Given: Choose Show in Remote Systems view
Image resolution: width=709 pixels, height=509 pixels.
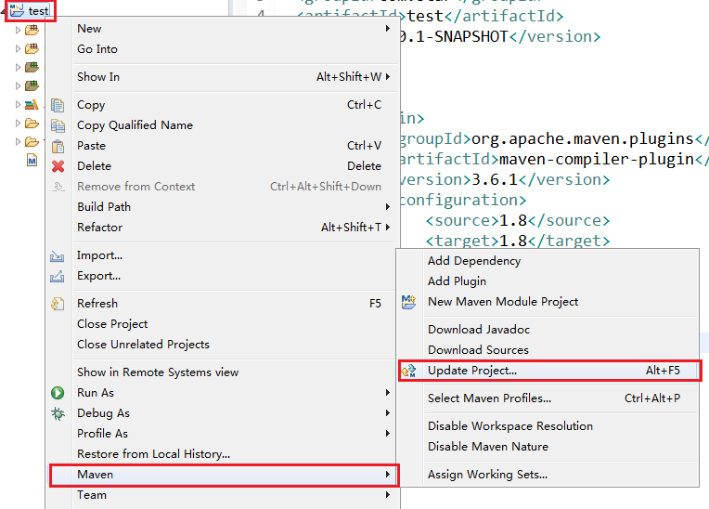Looking at the screenshot, I should (x=158, y=372).
